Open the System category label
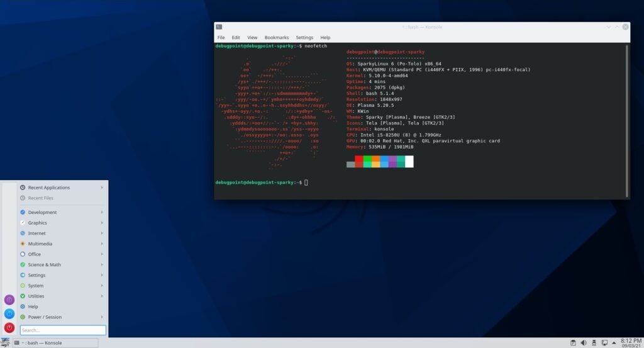 [x=36, y=286]
